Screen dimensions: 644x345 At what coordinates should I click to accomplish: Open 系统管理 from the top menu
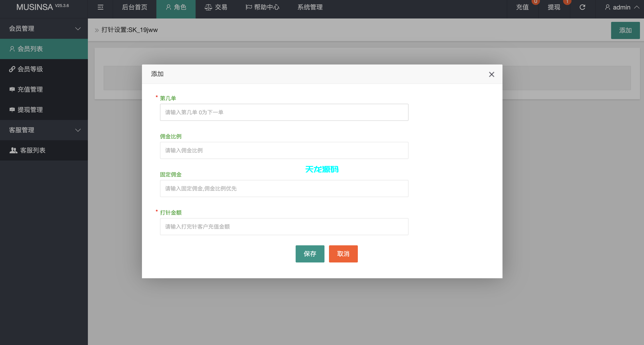point(310,7)
